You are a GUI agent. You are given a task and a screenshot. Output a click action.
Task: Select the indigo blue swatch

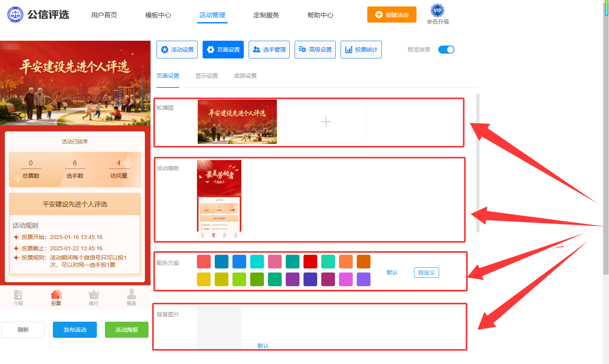tap(310, 279)
